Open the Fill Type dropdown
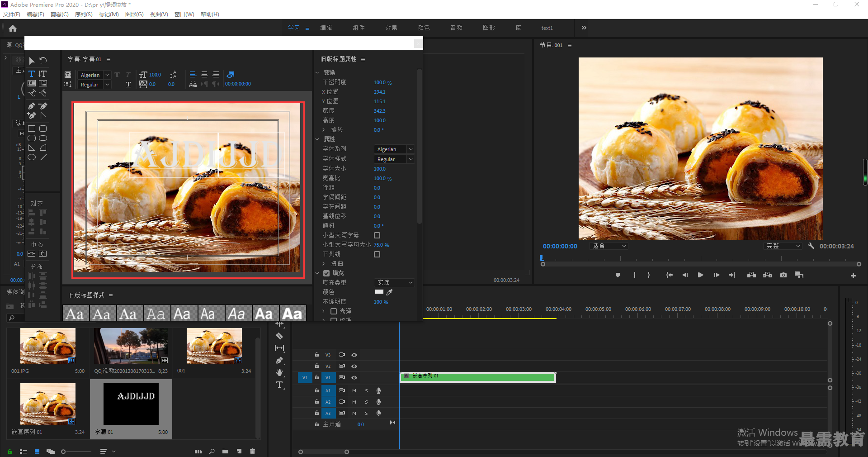This screenshot has width=868, height=457. (x=394, y=282)
